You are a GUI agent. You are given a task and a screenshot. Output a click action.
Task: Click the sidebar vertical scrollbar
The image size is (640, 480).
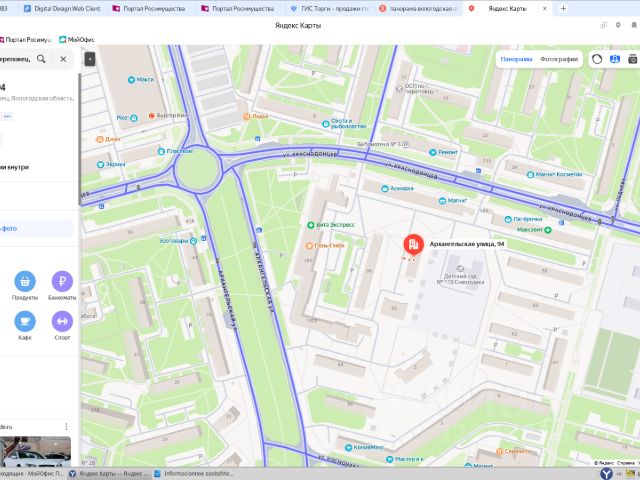[x=79, y=139]
